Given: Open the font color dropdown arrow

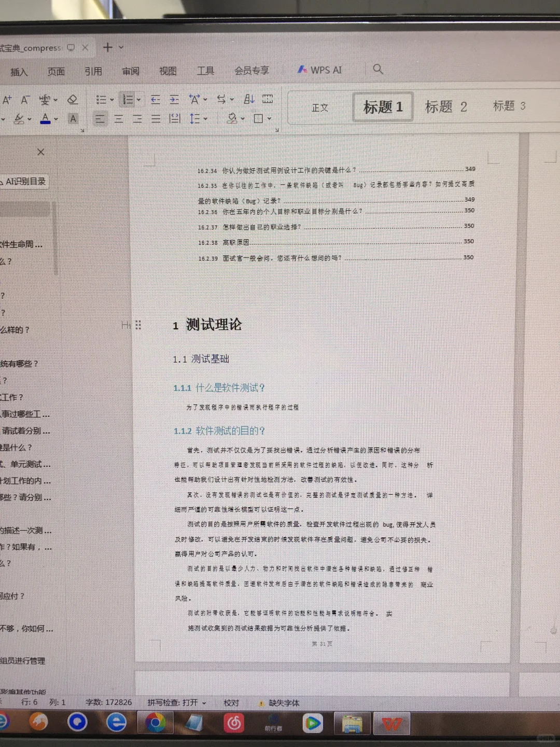Looking at the screenshot, I should click(x=55, y=119).
